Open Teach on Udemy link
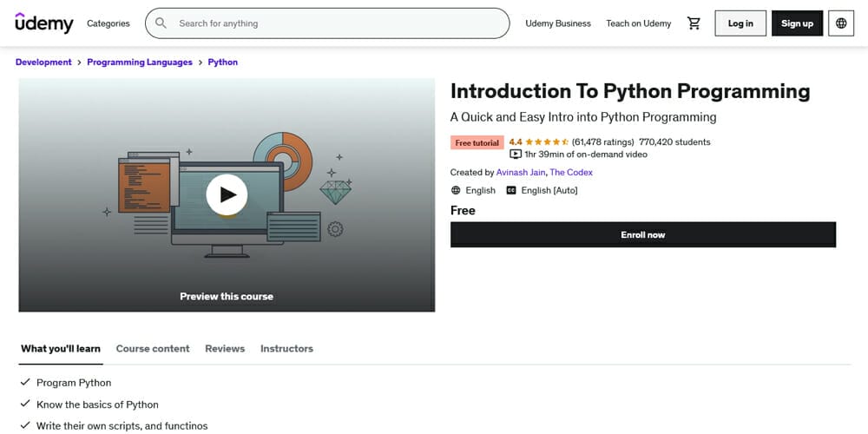The height and width of the screenshot is (434, 868). (638, 23)
